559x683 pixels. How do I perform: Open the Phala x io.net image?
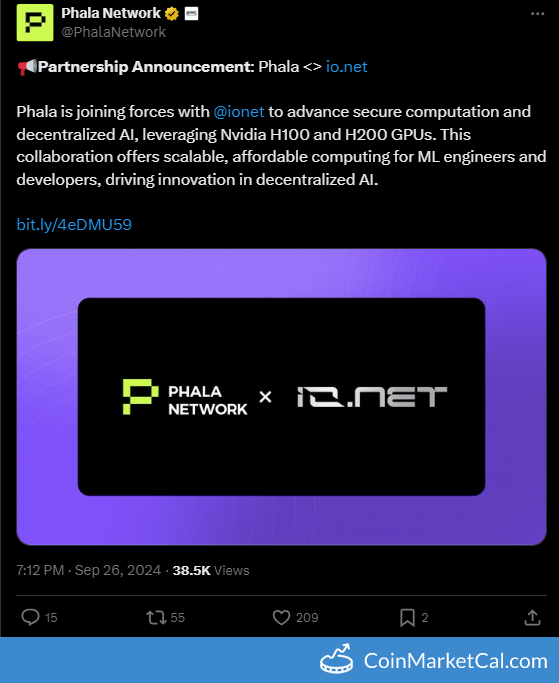point(281,397)
